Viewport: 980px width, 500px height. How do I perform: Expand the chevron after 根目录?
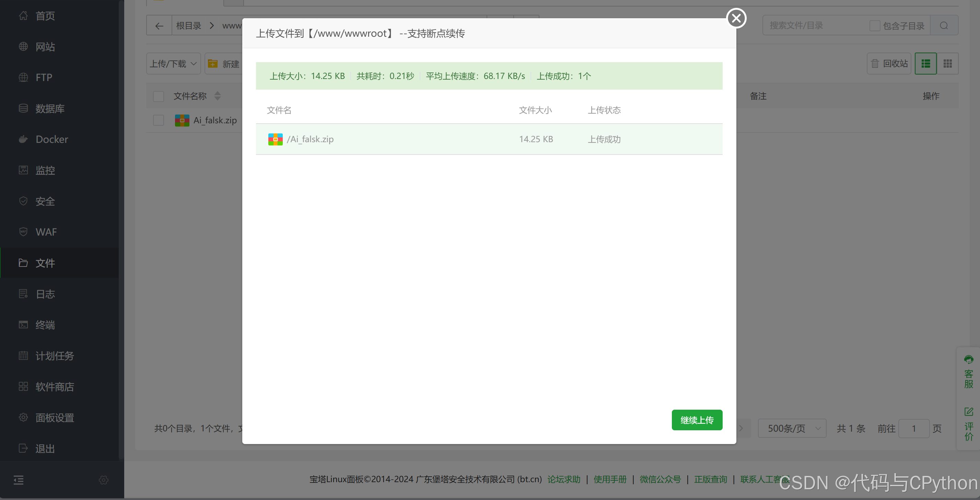coord(212,25)
